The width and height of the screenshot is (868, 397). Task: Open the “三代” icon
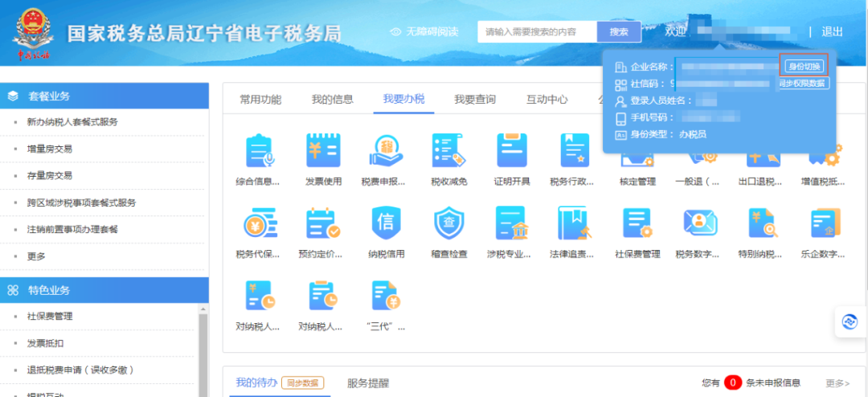pos(387,297)
